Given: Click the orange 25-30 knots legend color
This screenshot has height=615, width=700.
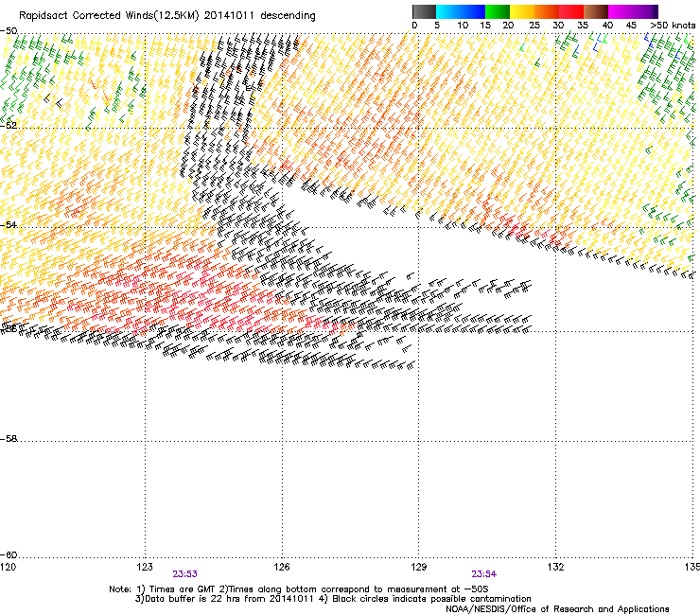Looking at the screenshot, I should pyautogui.click(x=547, y=11).
